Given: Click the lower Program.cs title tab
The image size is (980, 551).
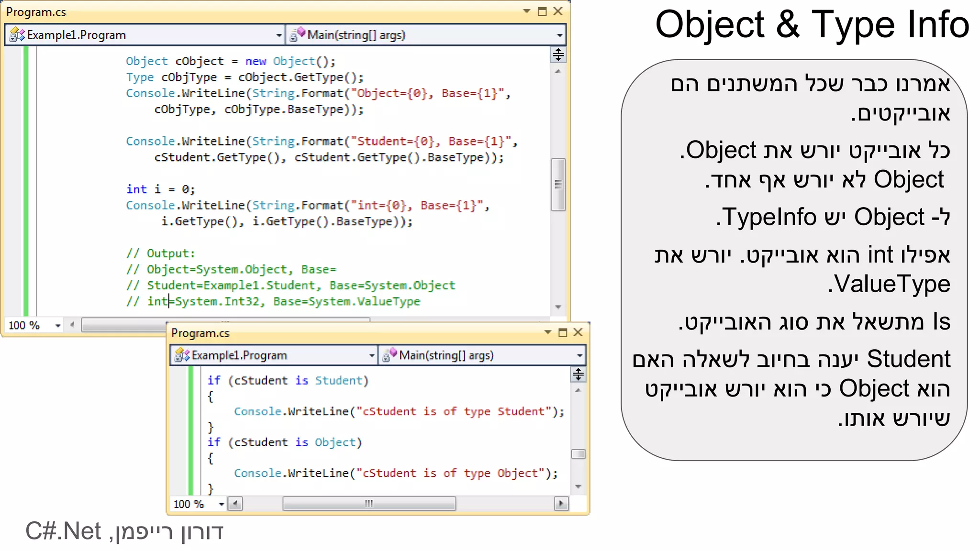Looking at the screenshot, I should pos(200,333).
